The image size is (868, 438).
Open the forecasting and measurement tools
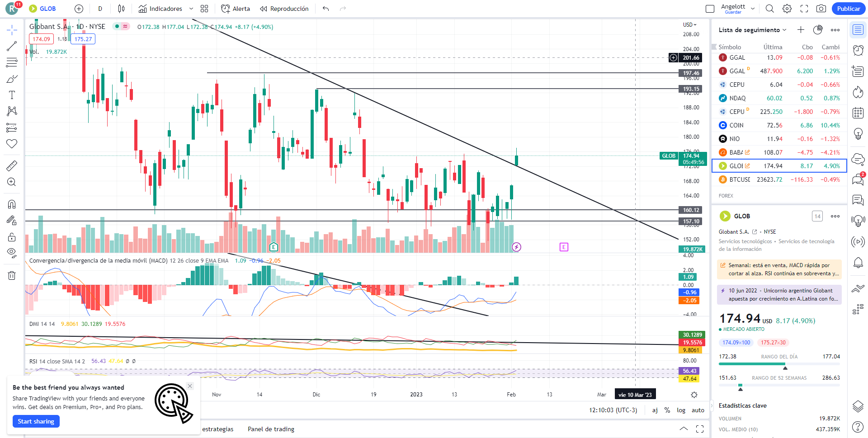pos(12,127)
